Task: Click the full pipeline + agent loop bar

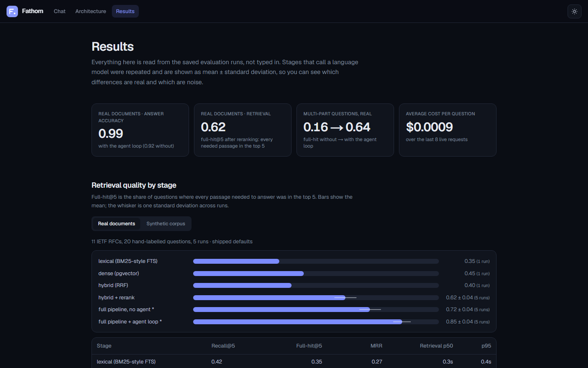Action: pyautogui.click(x=316, y=322)
